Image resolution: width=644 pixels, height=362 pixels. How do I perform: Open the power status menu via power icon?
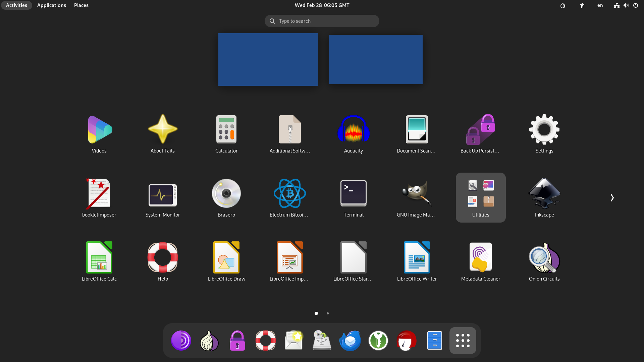636,5
